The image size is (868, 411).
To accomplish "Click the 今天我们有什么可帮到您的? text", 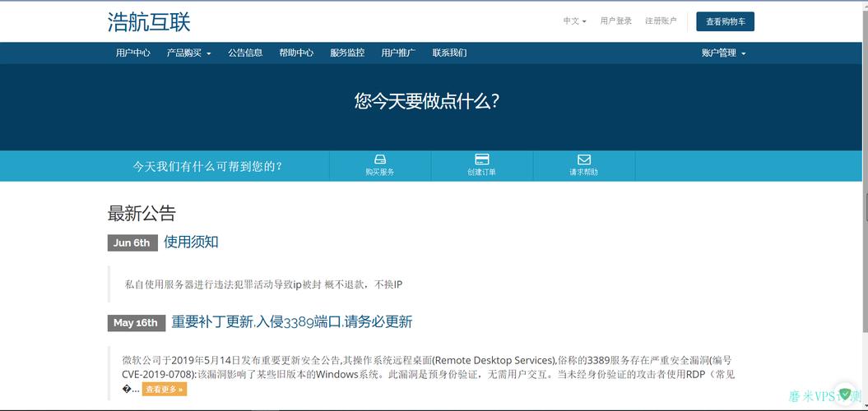I will [x=207, y=167].
